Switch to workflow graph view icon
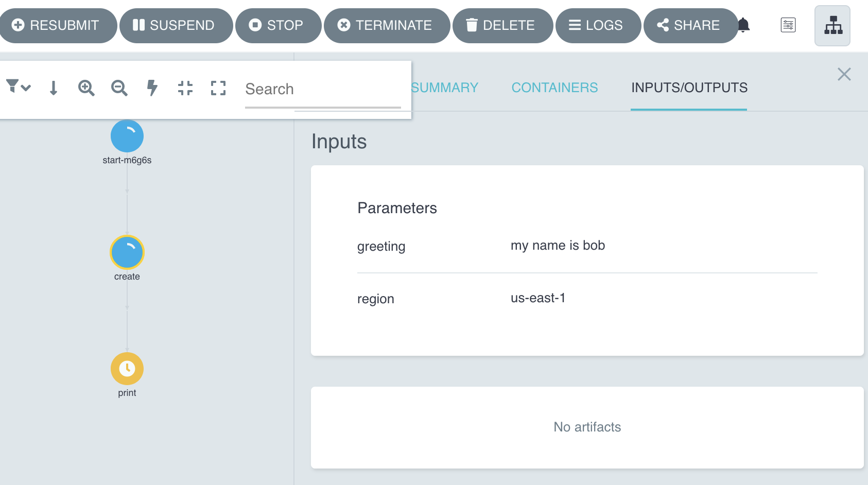Image resolution: width=868 pixels, height=485 pixels. [832, 25]
